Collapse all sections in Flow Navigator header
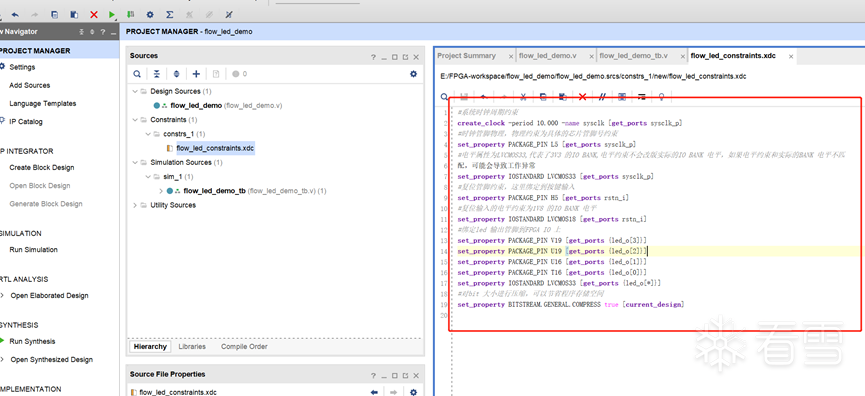Image resolution: width=865 pixels, height=396 pixels. click(82, 32)
